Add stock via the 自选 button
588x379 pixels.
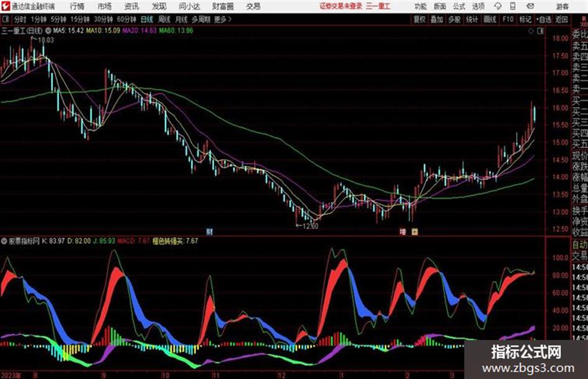tap(544, 19)
